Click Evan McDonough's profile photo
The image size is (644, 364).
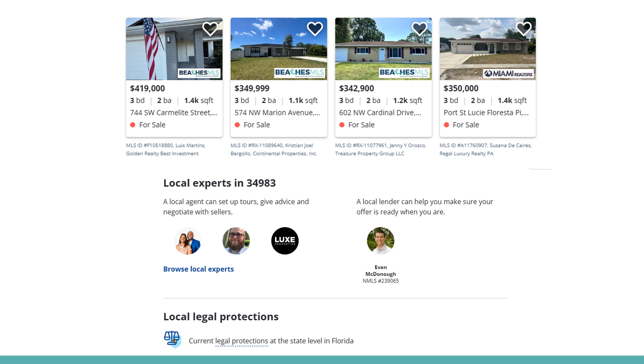point(380,241)
